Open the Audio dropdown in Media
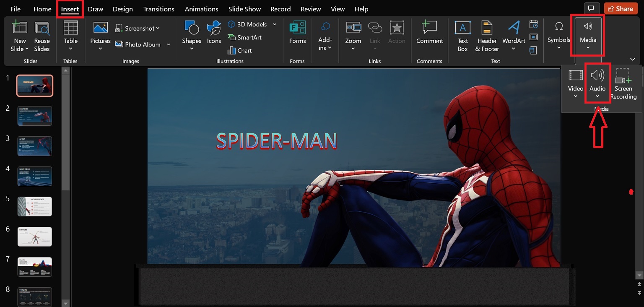Screen dimensions: 644x307 (x=597, y=84)
